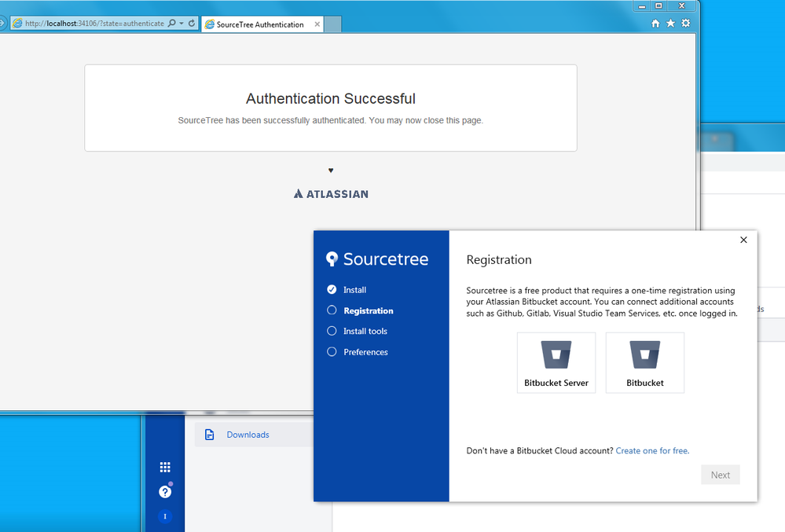Open the help question mark icon
The width and height of the screenshot is (785, 532).
point(165,492)
